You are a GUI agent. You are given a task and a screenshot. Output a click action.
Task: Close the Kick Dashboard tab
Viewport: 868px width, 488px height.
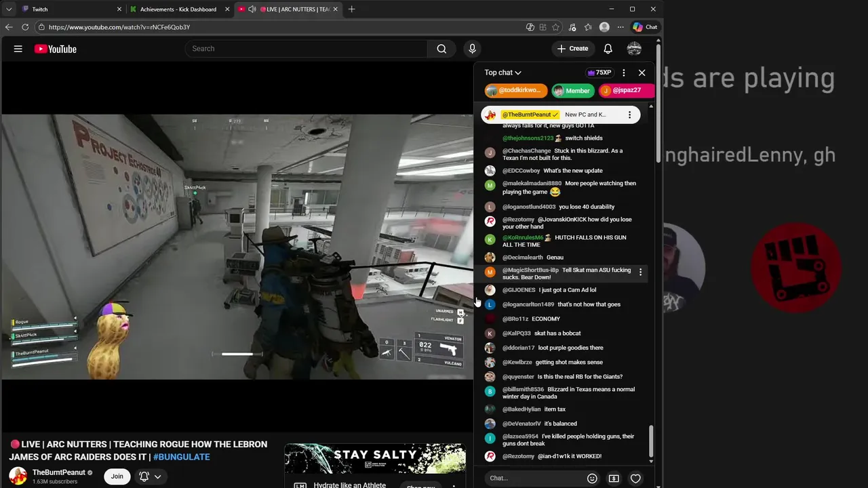(x=227, y=9)
